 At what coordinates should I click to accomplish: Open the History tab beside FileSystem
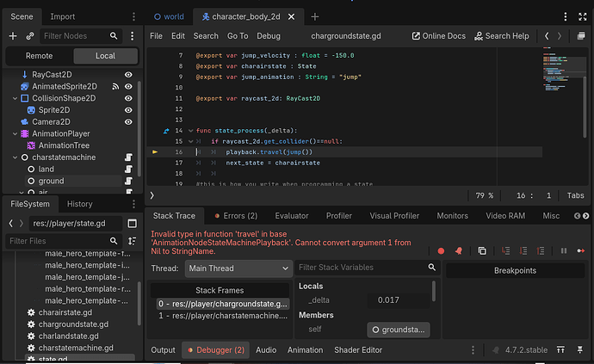[79, 204]
